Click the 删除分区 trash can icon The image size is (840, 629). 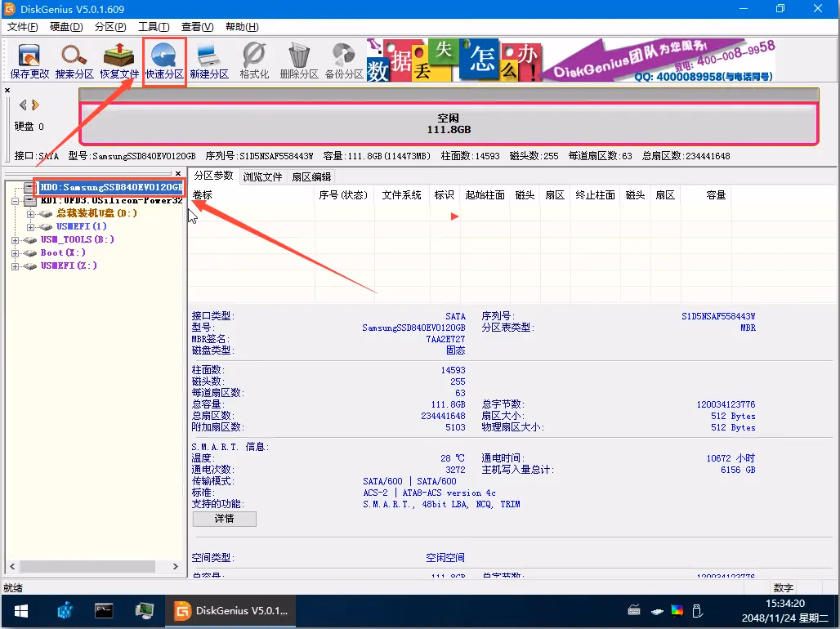click(299, 61)
